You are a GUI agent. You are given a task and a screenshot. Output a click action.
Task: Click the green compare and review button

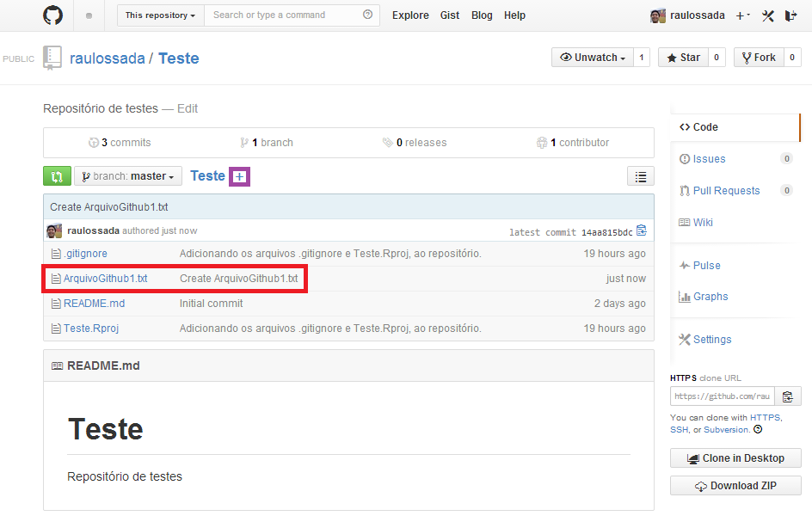[x=57, y=176]
